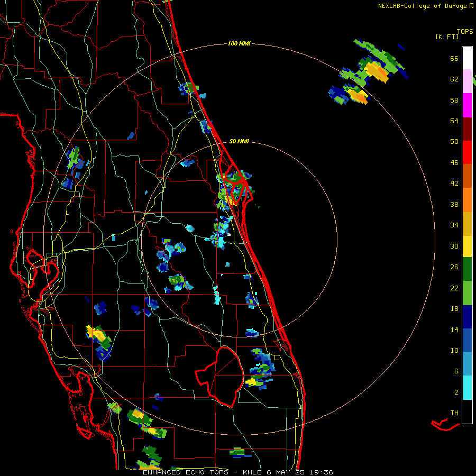Click the 38 value on the legend
This screenshot has height=476, width=476.
click(454, 204)
